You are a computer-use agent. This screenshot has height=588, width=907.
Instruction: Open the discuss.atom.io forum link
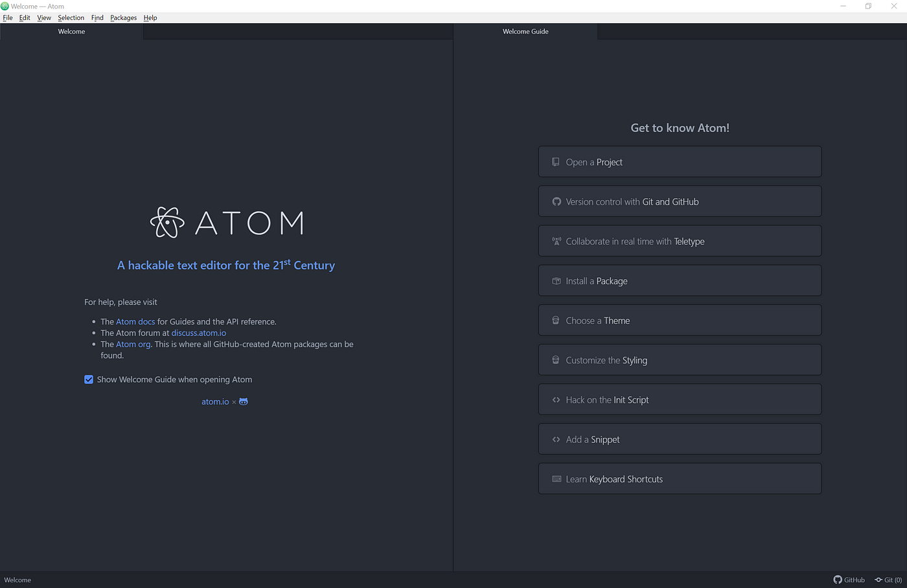199,333
